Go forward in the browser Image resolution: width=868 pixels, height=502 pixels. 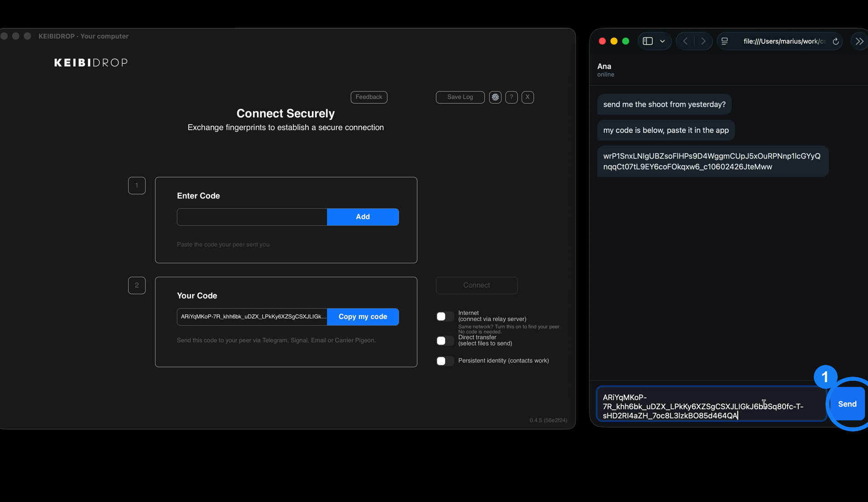click(x=703, y=41)
